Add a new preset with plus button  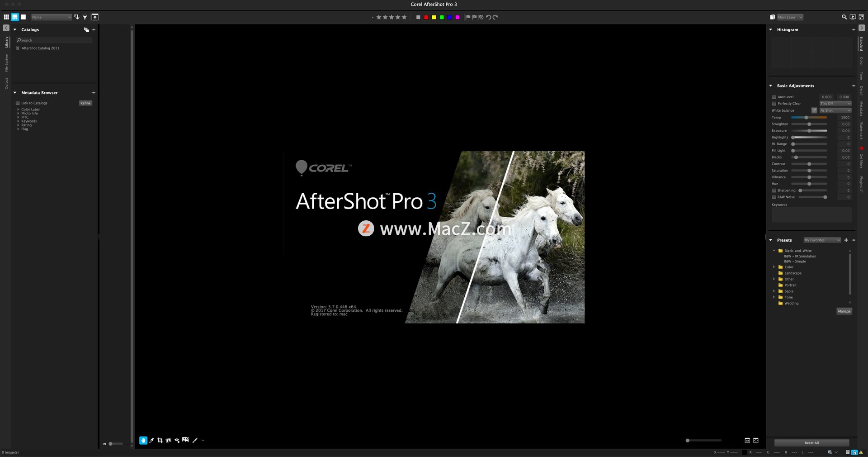[x=846, y=240]
